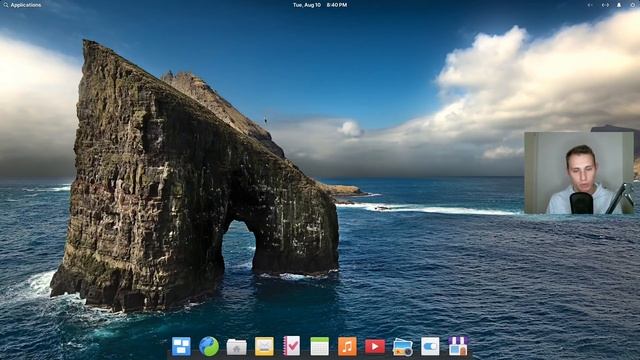Launch the Mail app from the dock

point(264,347)
